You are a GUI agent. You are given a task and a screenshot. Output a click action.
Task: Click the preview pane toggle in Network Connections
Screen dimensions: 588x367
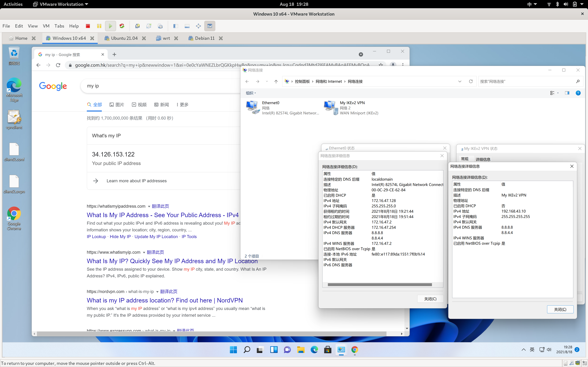click(x=567, y=93)
